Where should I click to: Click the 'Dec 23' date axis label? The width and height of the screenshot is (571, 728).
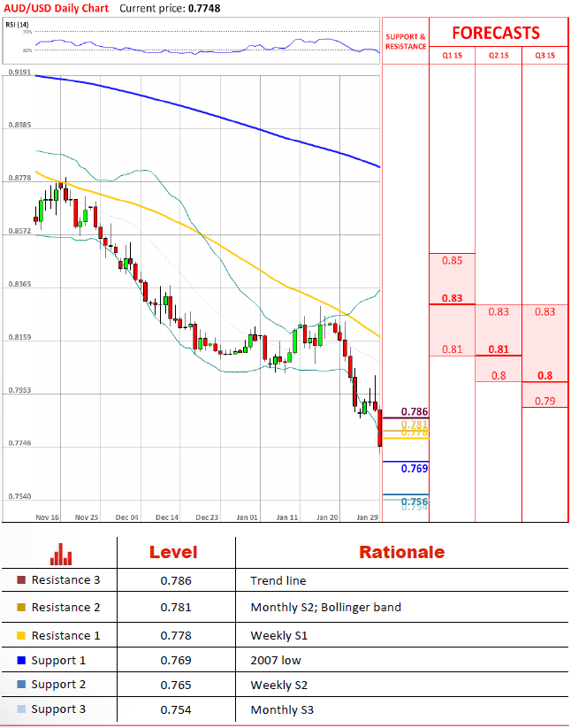[x=207, y=517]
